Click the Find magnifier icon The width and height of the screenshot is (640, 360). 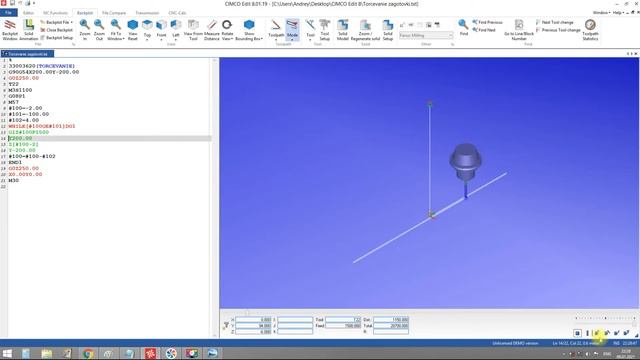click(x=463, y=28)
